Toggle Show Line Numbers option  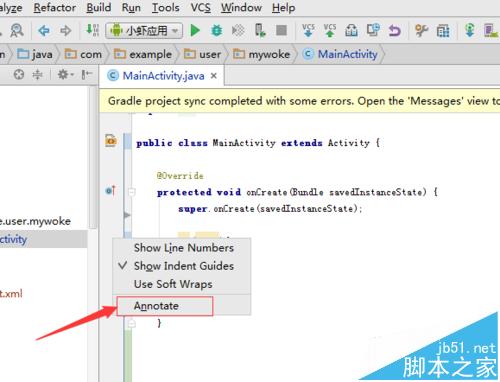tap(182, 248)
